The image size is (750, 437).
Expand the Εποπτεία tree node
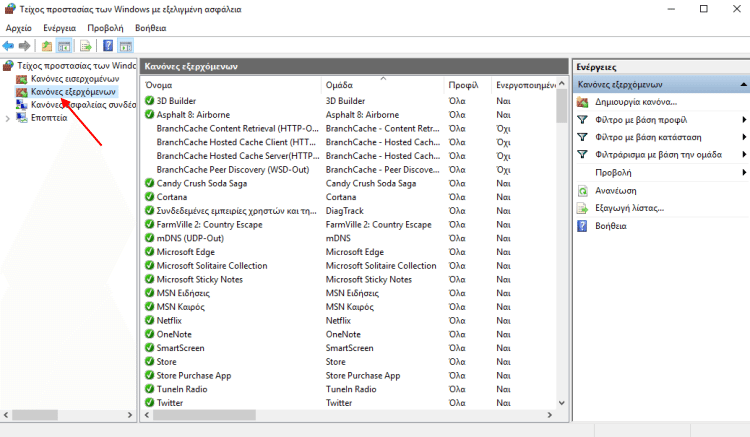coord(7,118)
